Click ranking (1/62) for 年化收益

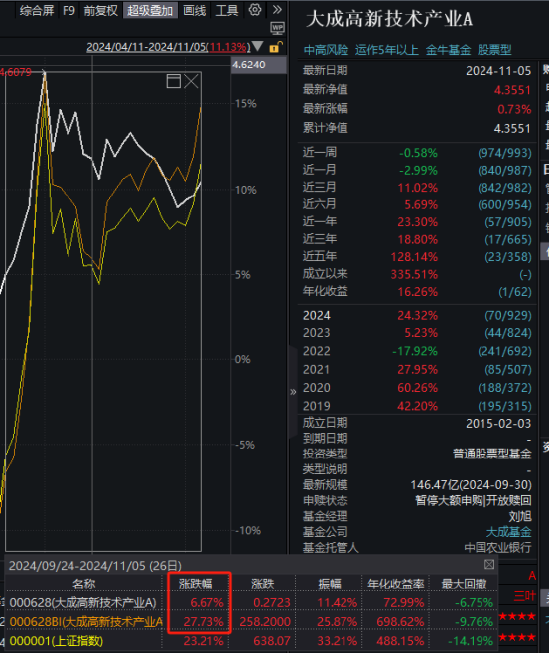click(x=515, y=292)
